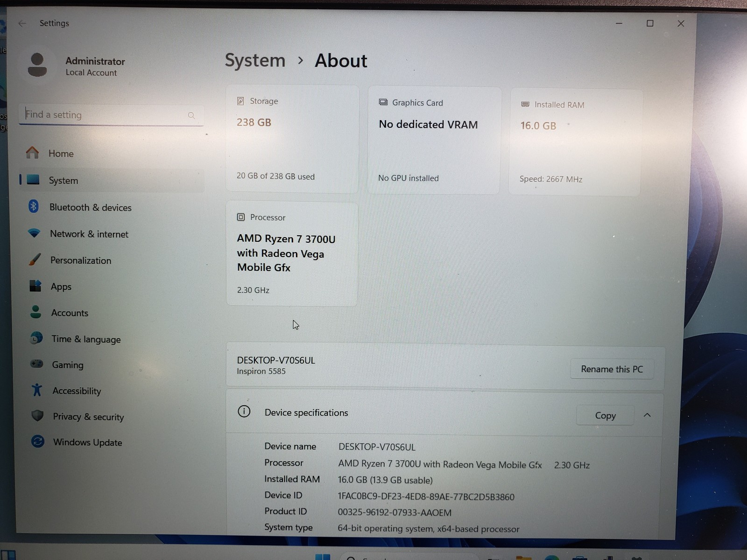Click the Storage card icon
The width and height of the screenshot is (747, 560).
pyautogui.click(x=240, y=101)
